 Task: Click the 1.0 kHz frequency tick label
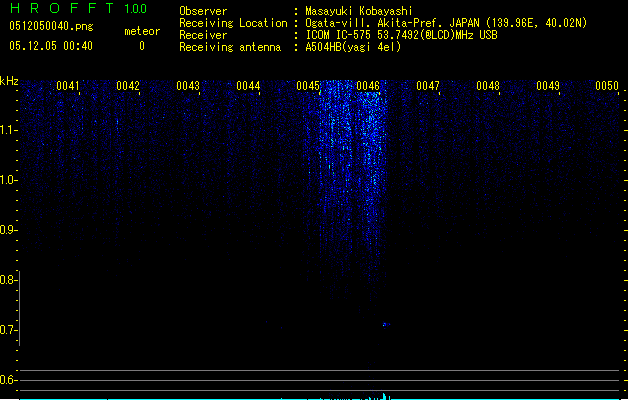click(8, 180)
